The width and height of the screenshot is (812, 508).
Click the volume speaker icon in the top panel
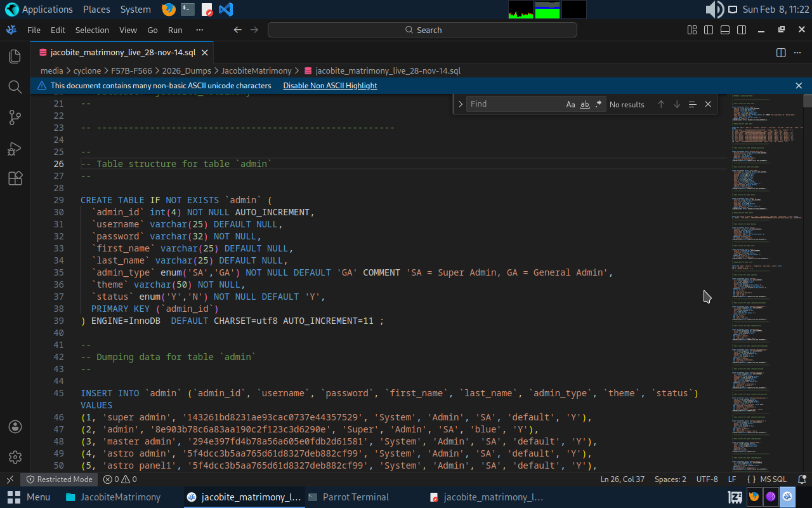(x=714, y=10)
